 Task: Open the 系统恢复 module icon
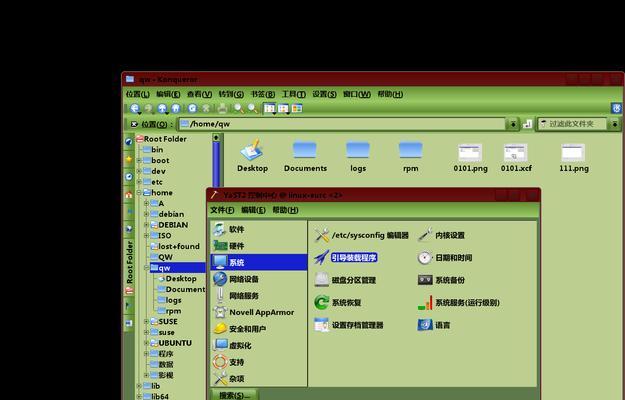(x=322, y=302)
